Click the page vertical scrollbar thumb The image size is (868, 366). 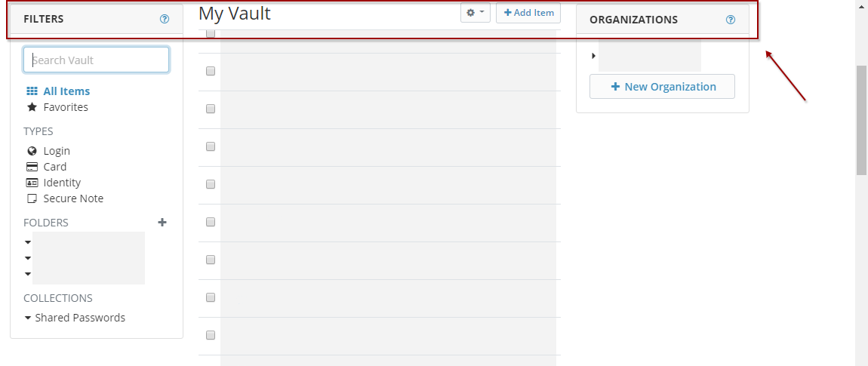click(x=861, y=119)
